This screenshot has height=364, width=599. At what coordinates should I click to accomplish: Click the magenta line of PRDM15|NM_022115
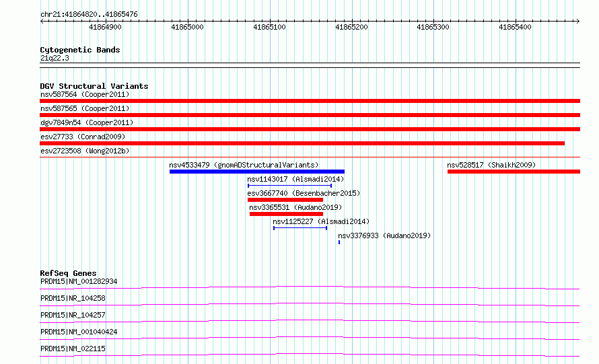pos(310,355)
